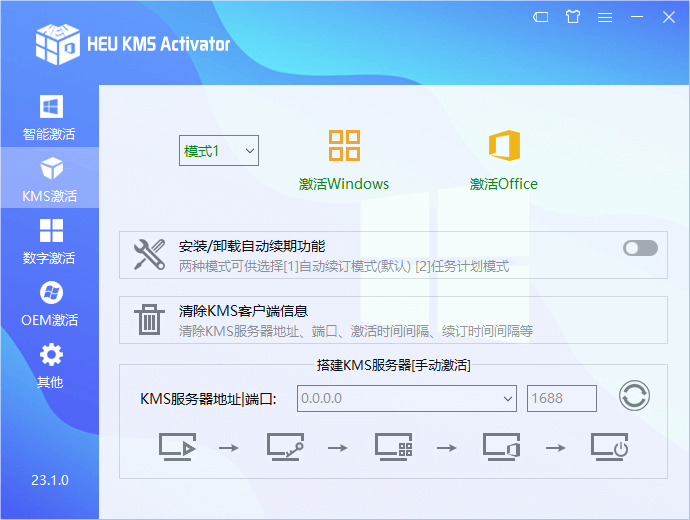Screen dimensions: 690x520
Task: Click the circular refresh server icon
Action: coord(634,396)
